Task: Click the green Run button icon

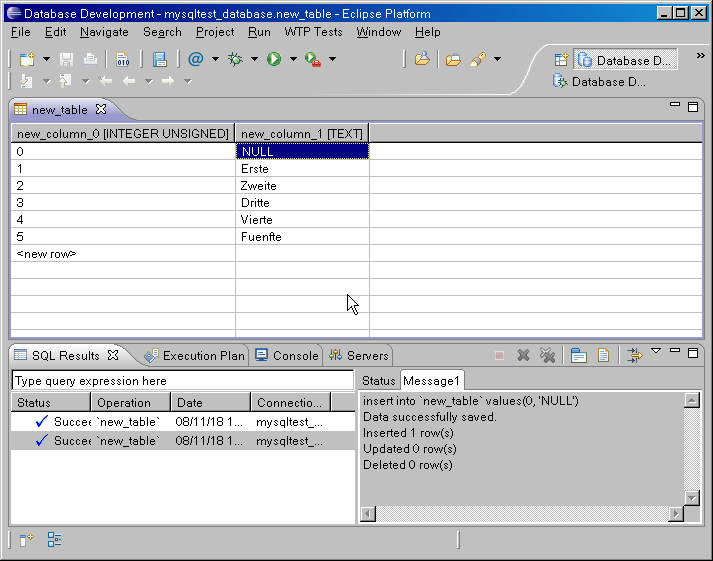Action: [x=274, y=60]
